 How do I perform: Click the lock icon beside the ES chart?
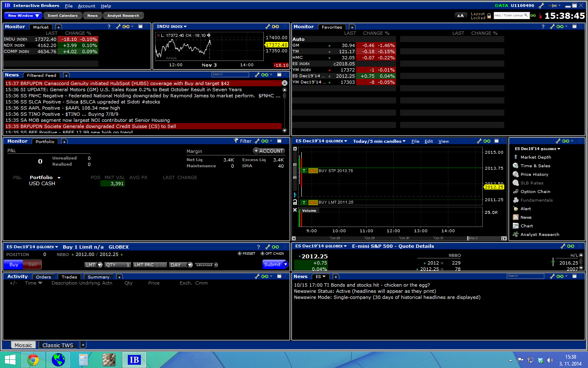click(x=295, y=202)
